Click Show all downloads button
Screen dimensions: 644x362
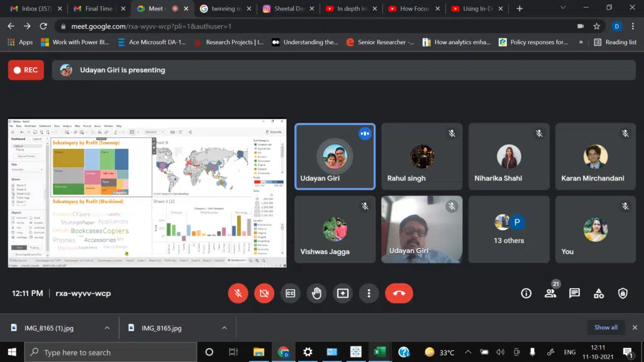[606, 327]
